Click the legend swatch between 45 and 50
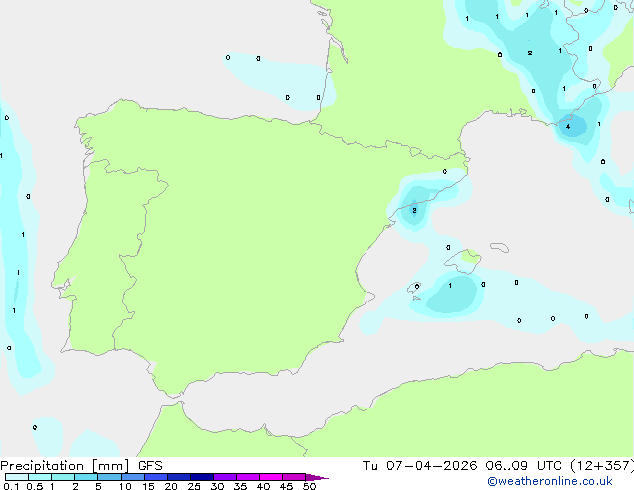Viewport: 634px width, 490px height. (294, 477)
